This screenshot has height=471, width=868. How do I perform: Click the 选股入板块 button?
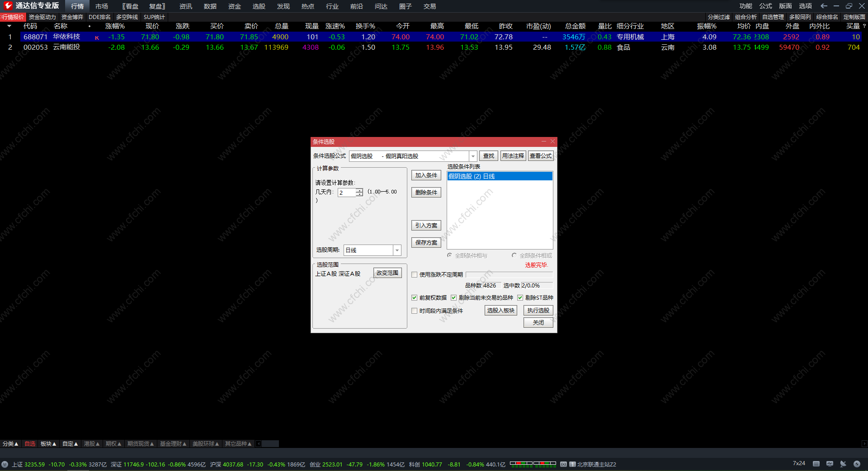[x=501, y=310]
